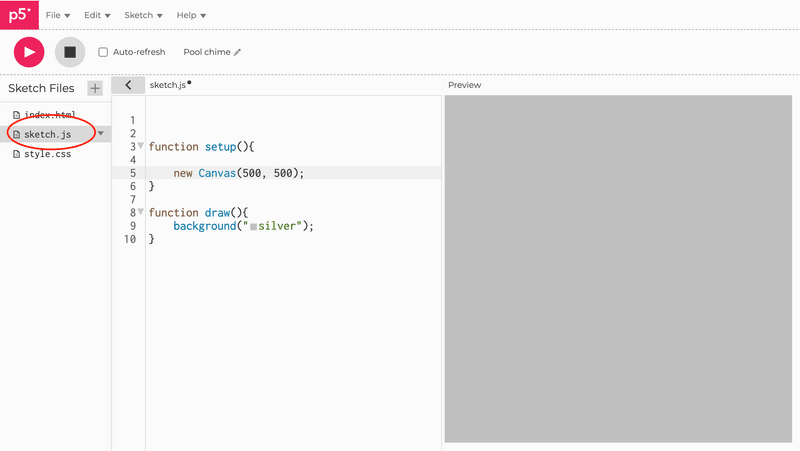This screenshot has width=800, height=451.
Task: Click the p5 logo home icon
Action: pyautogui.click(x=19, y=16)
